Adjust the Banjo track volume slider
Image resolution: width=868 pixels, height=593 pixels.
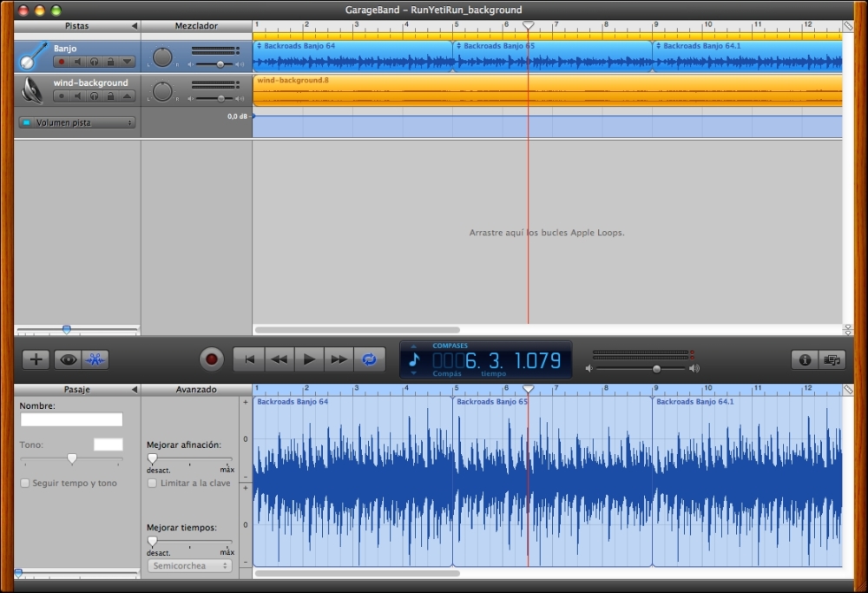click(x=220, y=64)
